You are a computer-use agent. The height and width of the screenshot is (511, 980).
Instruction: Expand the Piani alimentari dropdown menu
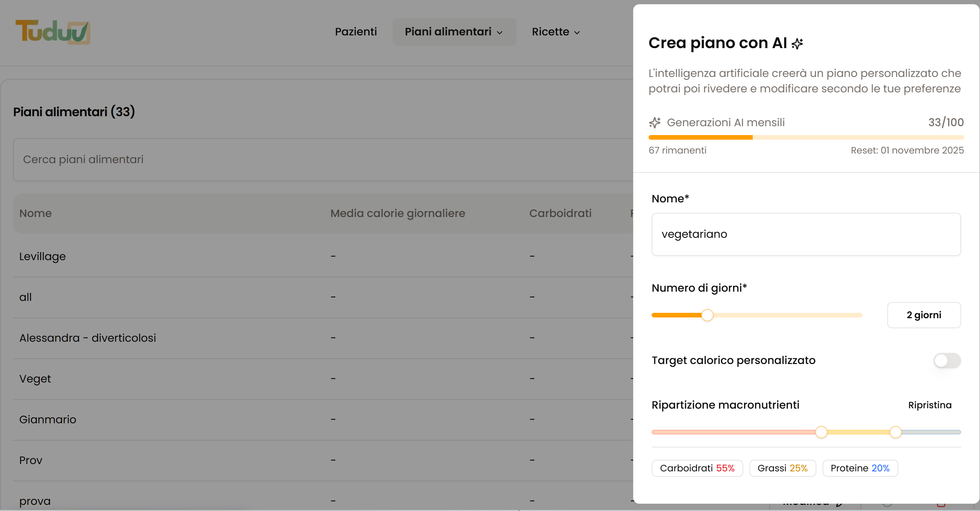click(x=454, y=32)
